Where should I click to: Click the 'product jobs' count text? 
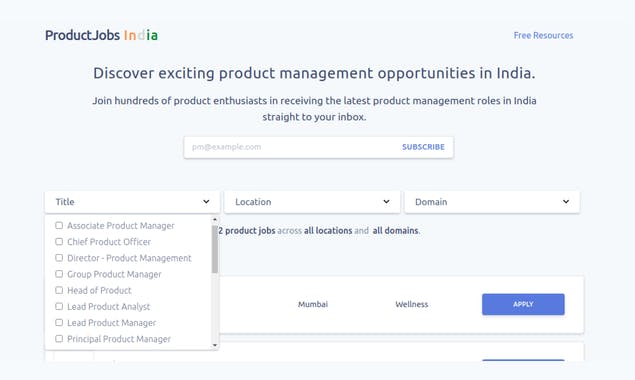247,231
